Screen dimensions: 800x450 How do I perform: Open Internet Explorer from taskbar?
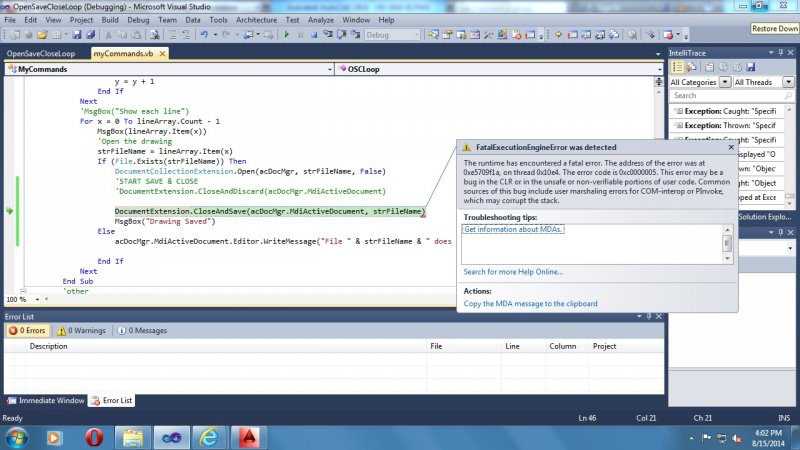[x=209, y=438]
